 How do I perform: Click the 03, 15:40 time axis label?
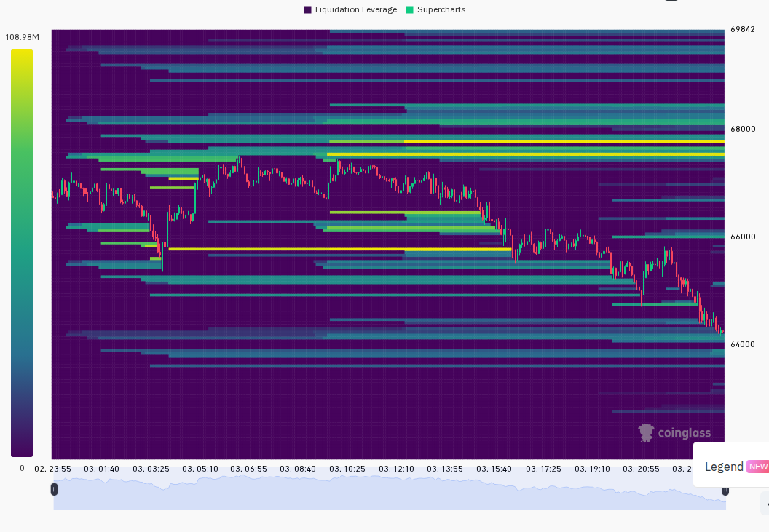pyautogui.click(x=494, y=469)
